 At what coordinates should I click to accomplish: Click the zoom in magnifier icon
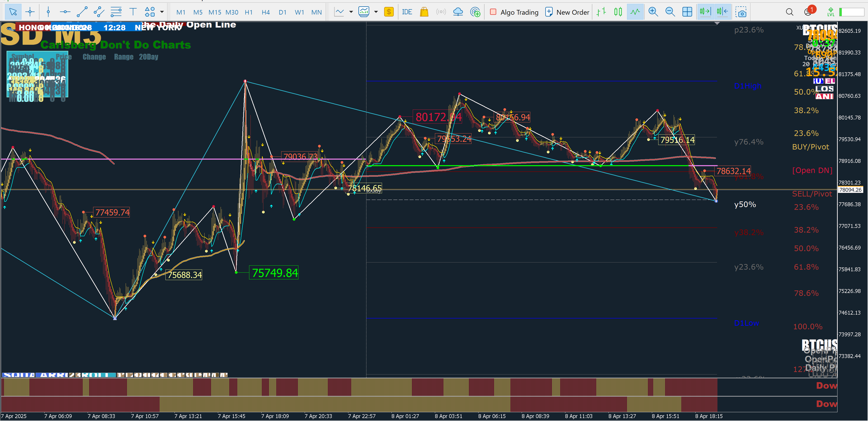coord(653,12)
